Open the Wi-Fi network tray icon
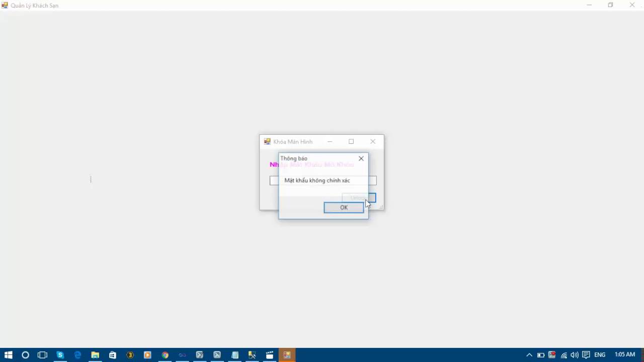This screenshot has height=362, width=644. point(564,355)
